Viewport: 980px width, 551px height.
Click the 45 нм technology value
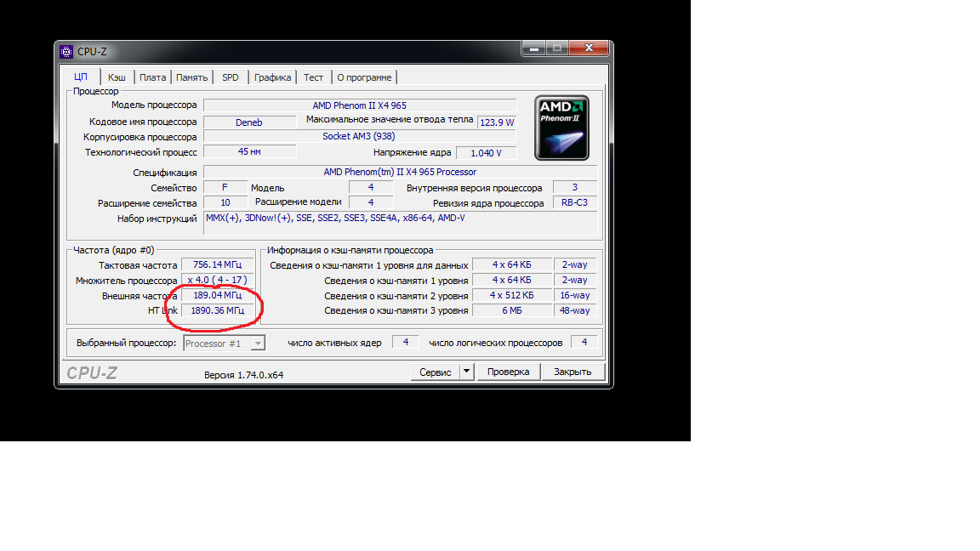click(x=249, y=152)
